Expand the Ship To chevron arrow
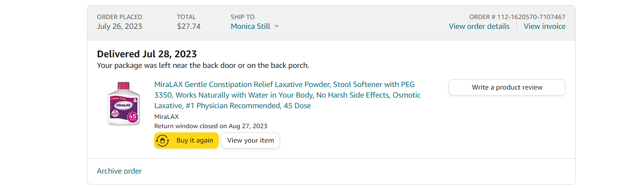Screen dimensions: 644x188 (x=277, y=26)
